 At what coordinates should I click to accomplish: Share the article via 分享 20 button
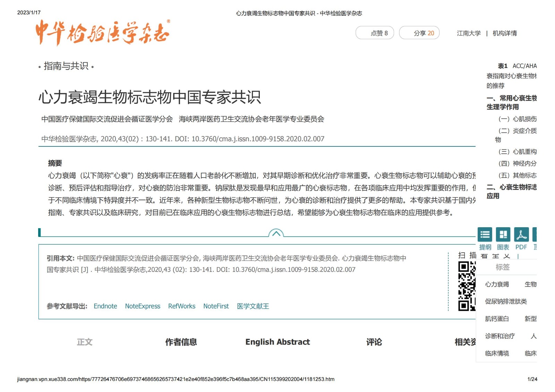419,33
